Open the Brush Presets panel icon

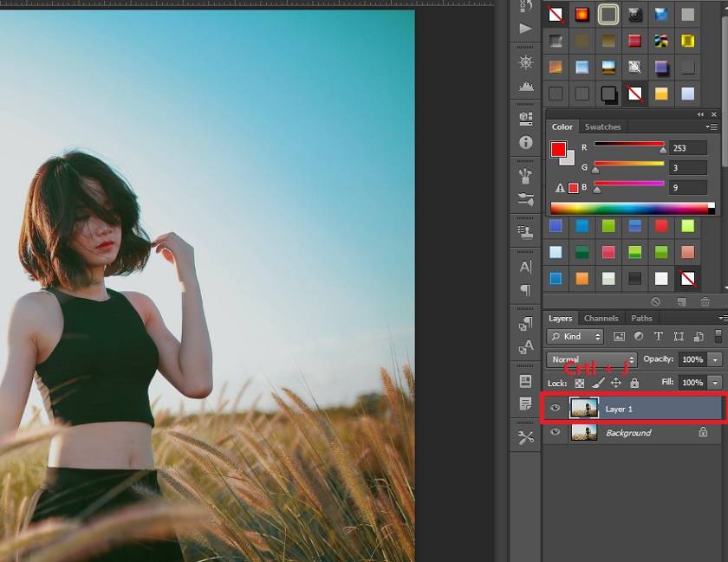[x=525, y=199]
